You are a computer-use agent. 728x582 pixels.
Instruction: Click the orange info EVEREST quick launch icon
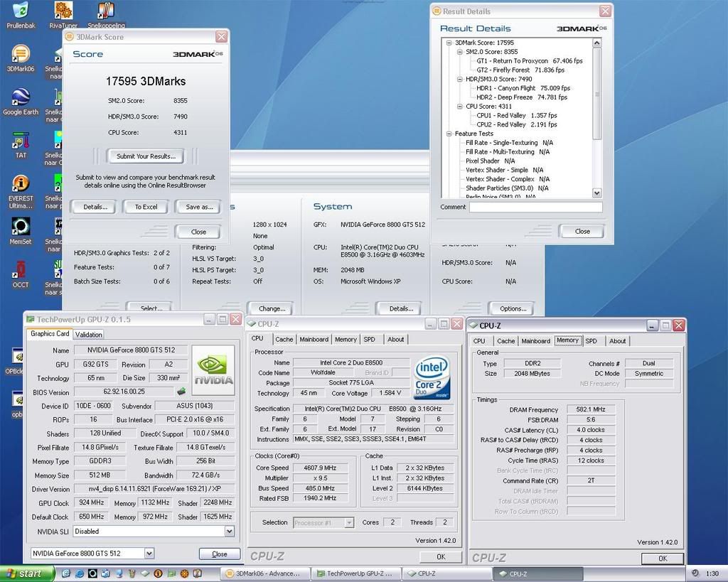pos(158,573)
